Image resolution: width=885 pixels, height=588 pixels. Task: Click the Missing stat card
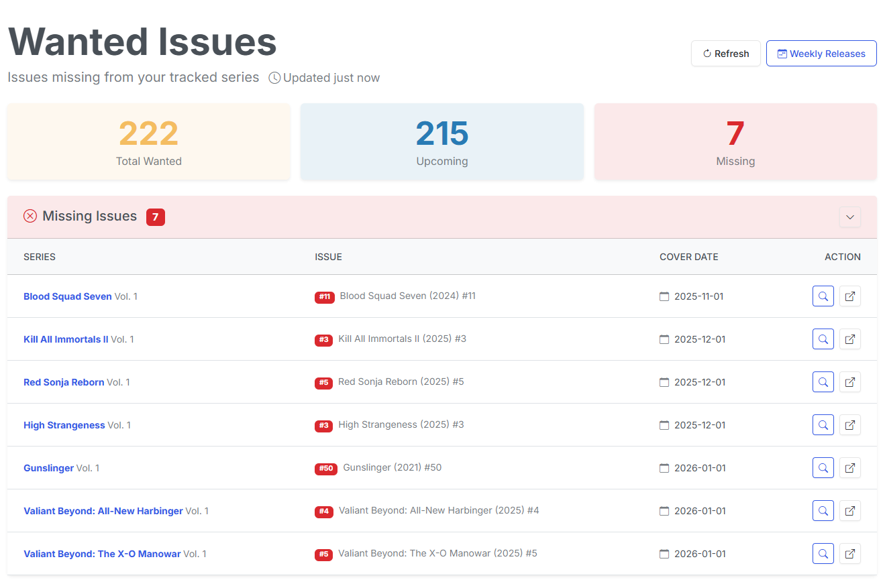tap(735, 141)
